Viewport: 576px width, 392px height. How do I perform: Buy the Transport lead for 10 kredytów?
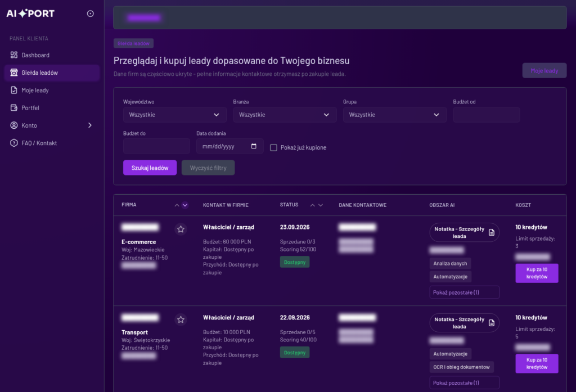(537, 363)
